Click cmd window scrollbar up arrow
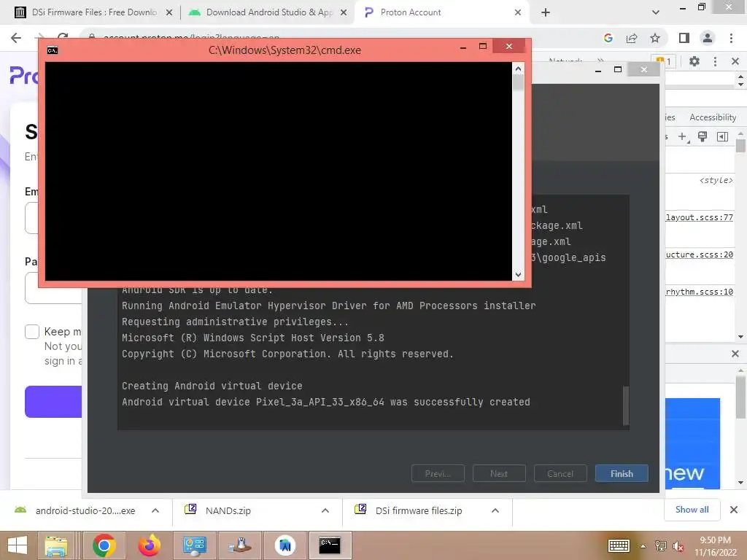747x560 pixels. (x=519, y=69)
